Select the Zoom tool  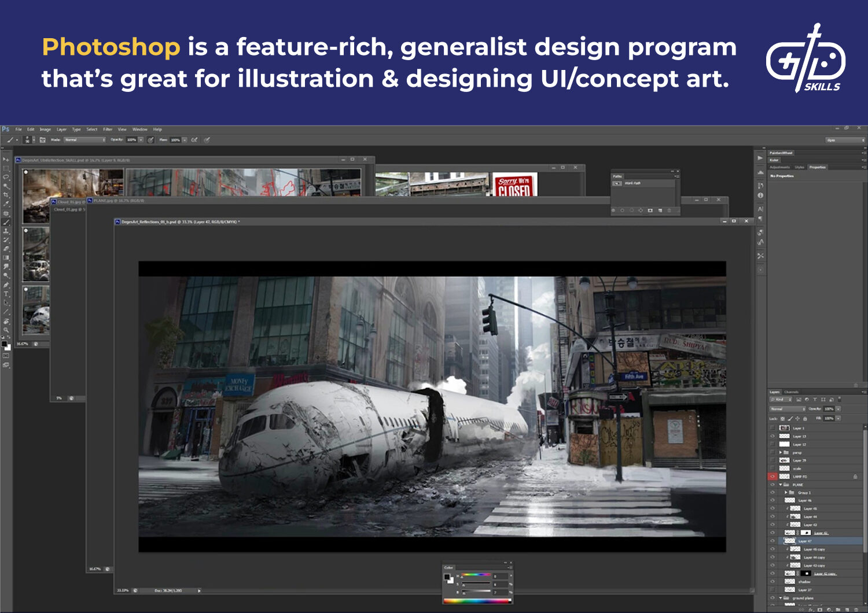coord(6,330)
